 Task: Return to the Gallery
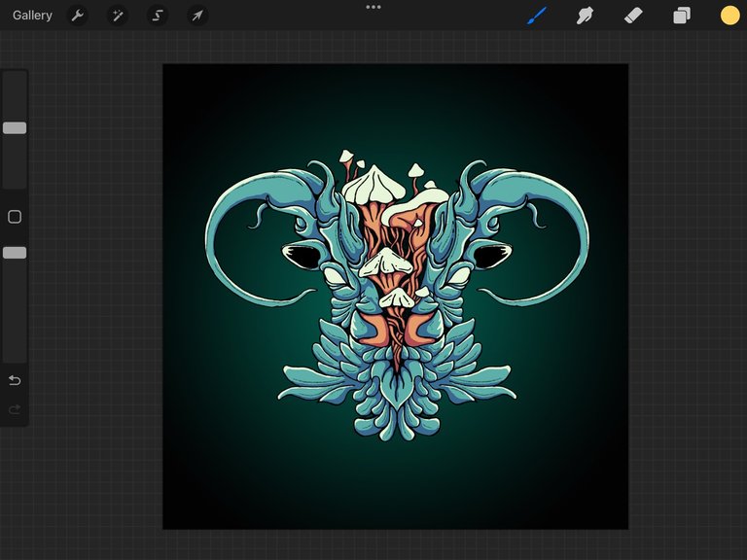pyautogui.click(x=32, y=16)
